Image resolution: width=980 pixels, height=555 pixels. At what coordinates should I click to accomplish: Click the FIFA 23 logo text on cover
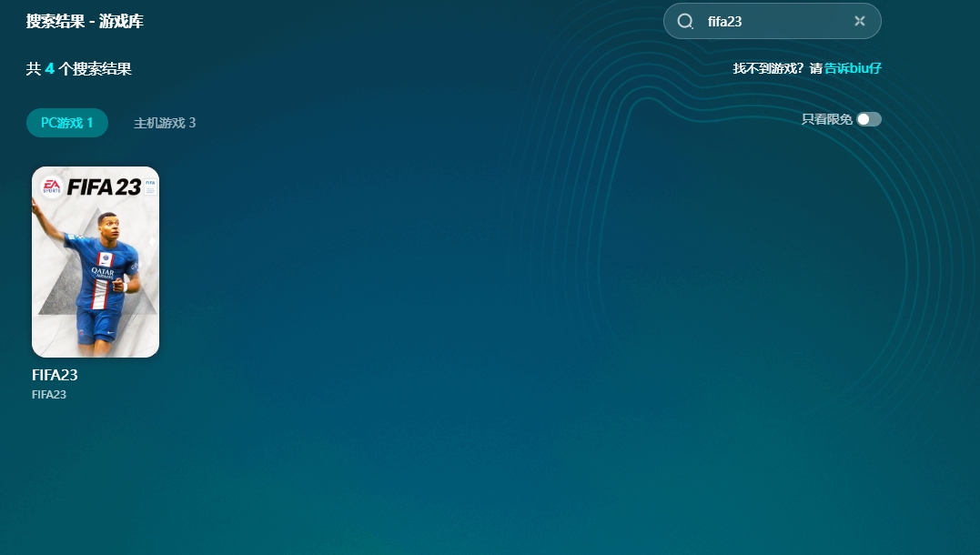(x=104, y=187)
